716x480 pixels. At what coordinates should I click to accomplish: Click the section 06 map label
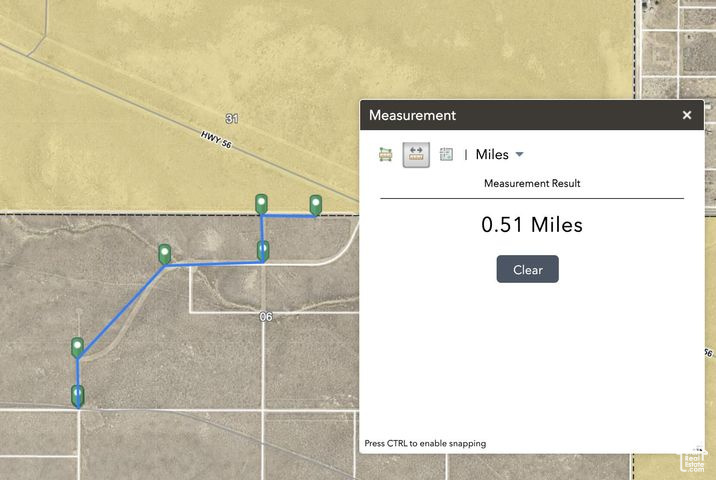point(265,316)
